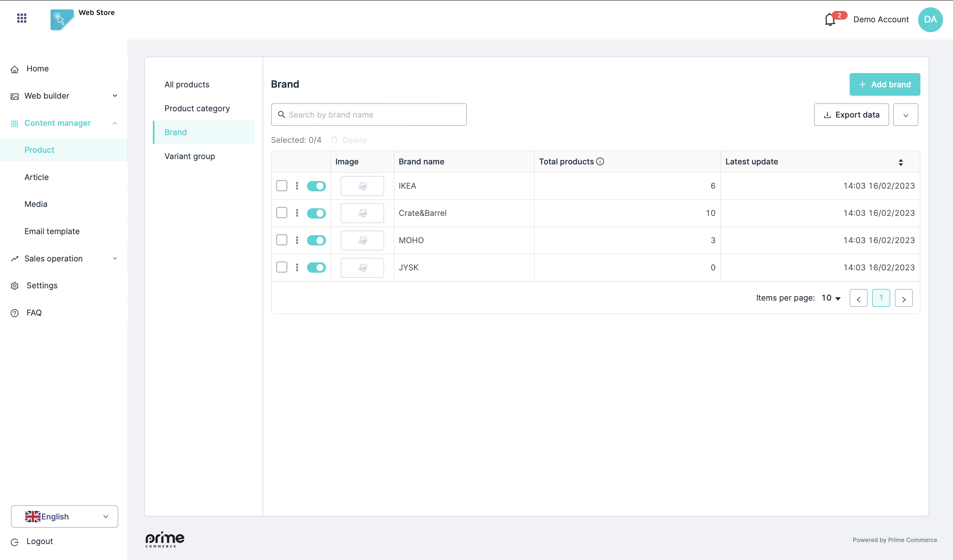Open the IKEA row three-dot menu
953x560 pixels.
[x=297, y=186]
